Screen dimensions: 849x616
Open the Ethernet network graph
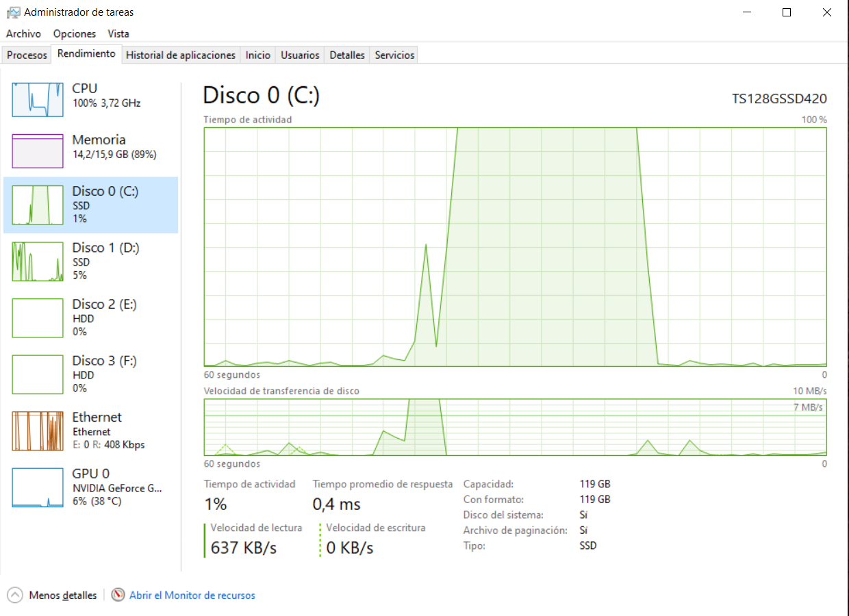89,430
